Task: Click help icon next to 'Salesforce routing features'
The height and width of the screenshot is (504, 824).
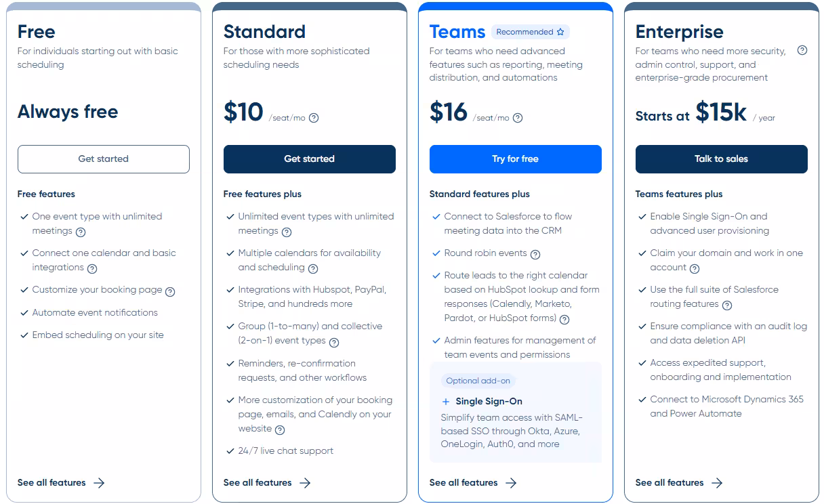Action: point(727,306)
